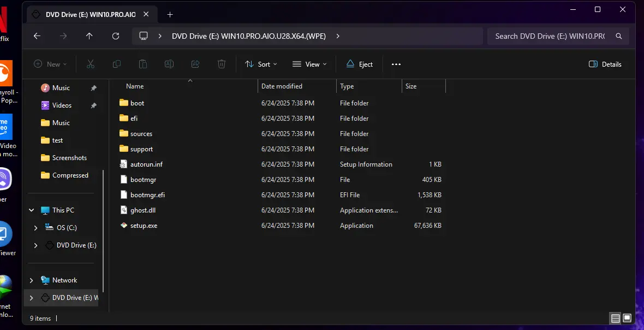The width and height of the screenshot is (644, 330).
Task: Click the PC monitor icon in address bar
Action: click(144, 36)
